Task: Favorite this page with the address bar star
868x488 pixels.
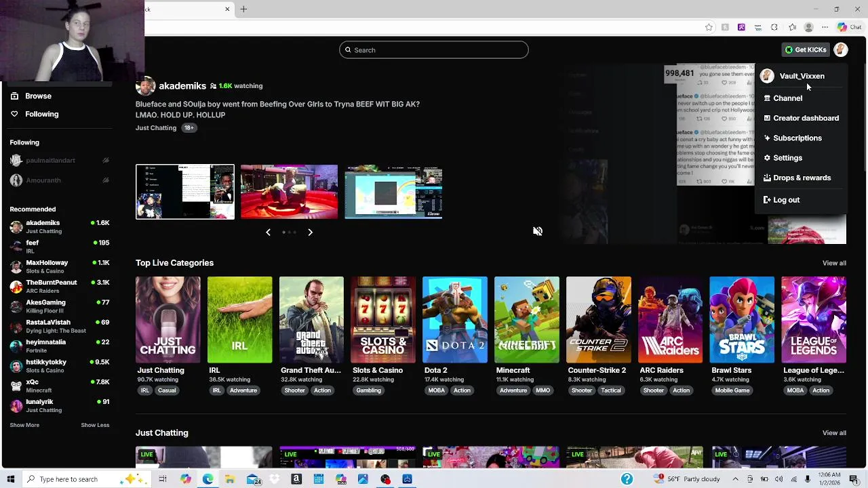Action: [709, 27]
